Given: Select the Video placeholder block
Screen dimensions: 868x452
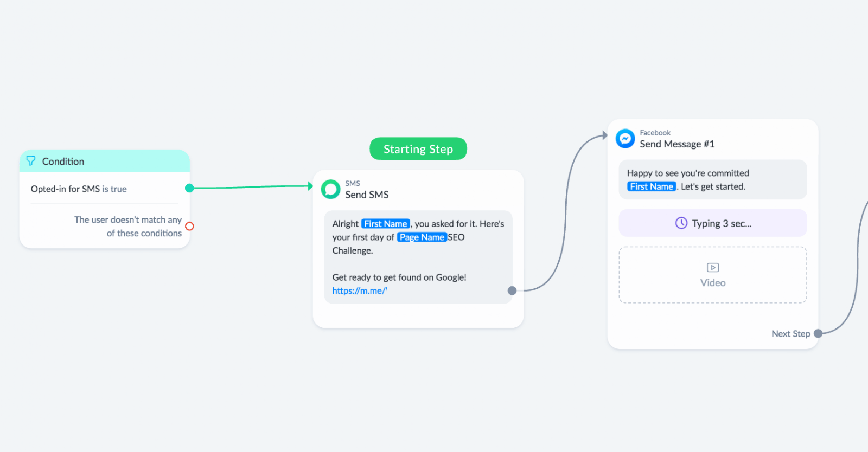Looking at the screenshot, I should point(713,275).
